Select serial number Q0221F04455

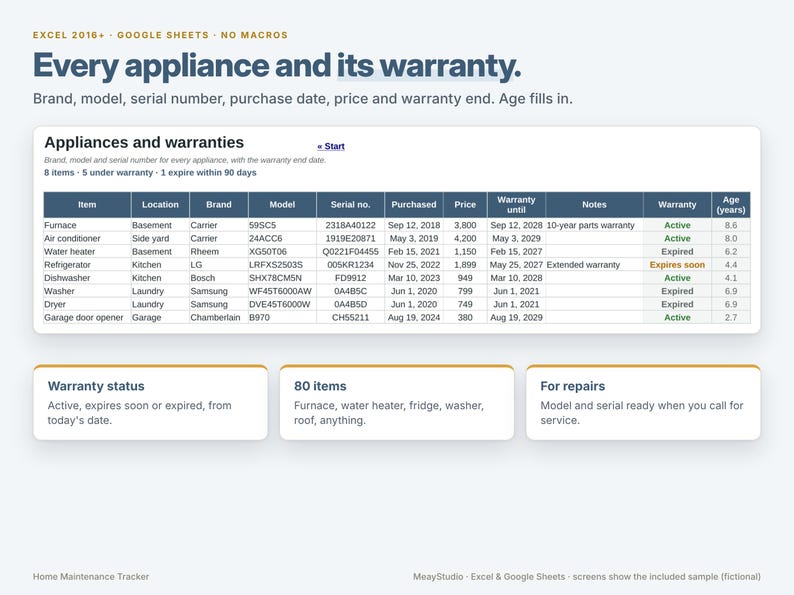click(350, 252)
